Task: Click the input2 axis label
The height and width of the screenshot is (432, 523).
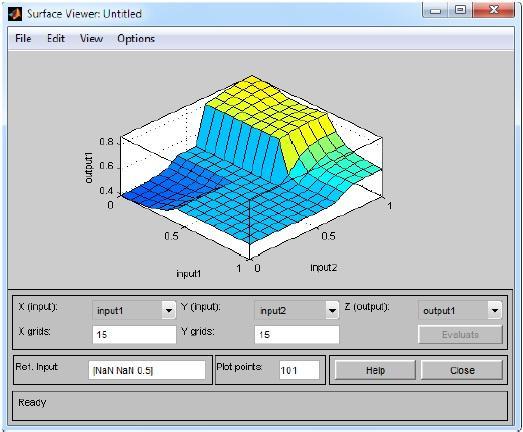Action: coord(324,268)
